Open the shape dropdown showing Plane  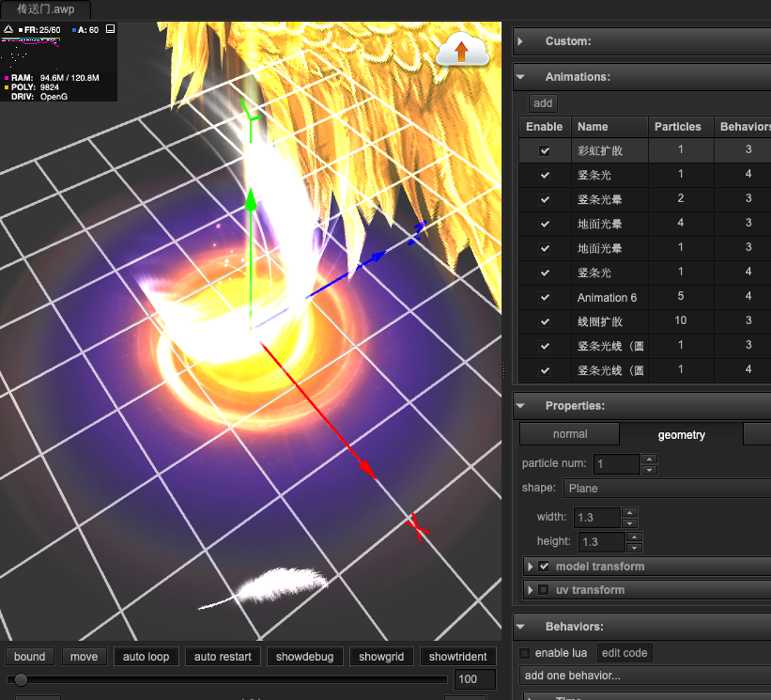pyautogui.click(x=665, y=488)
